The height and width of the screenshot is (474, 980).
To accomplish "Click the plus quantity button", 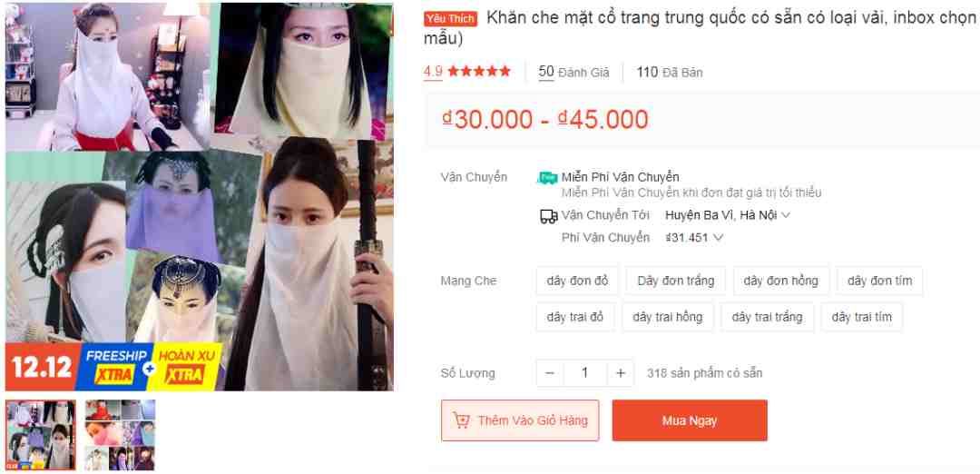I will point(621,373).
